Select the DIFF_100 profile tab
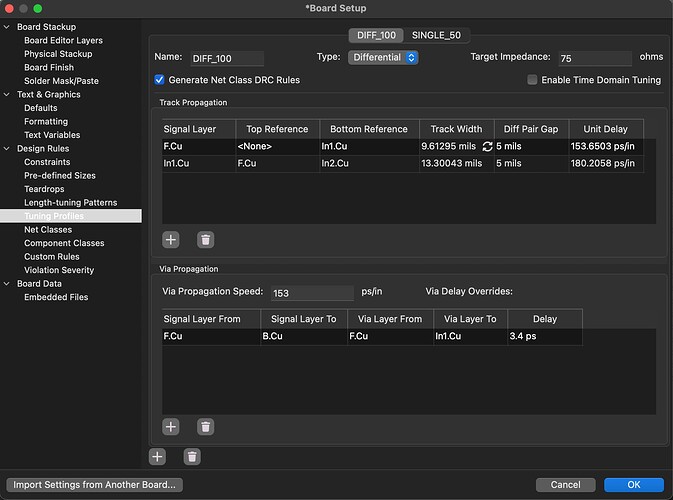 point(376,35)
